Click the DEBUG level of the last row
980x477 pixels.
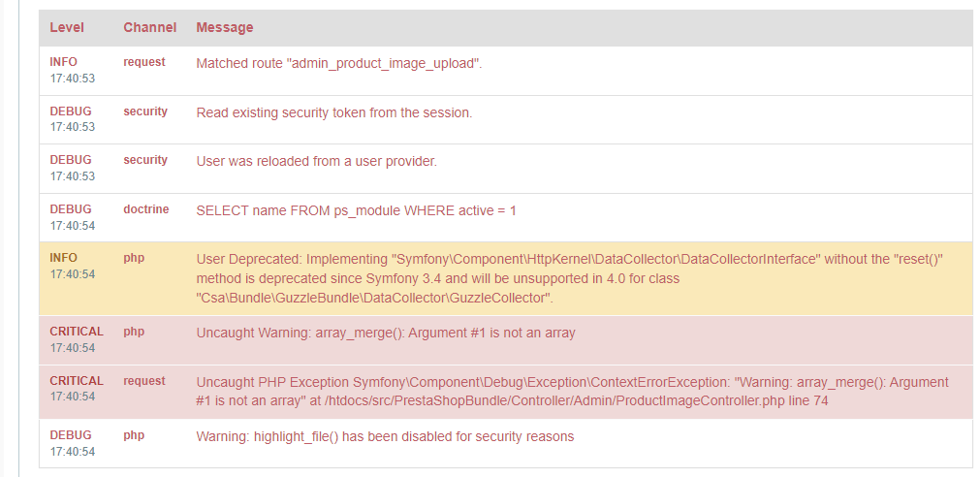pyautogui.click(x=71, y=435)
